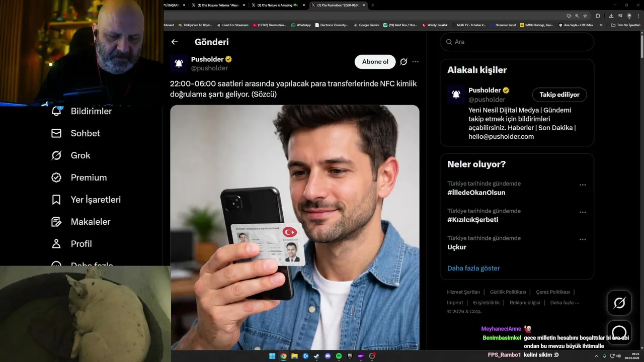
Task: Click @pusholder handle in the post header
Action: point(209,68)
